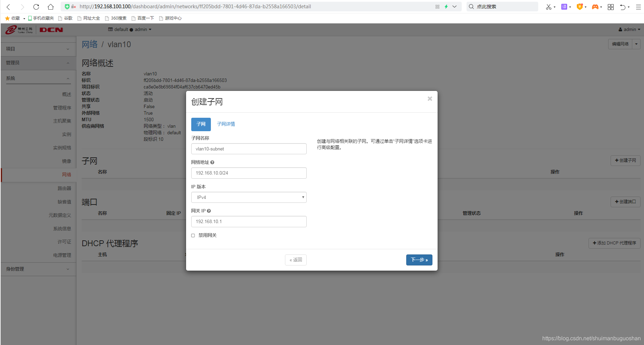Click the 下一步 button
644x345 pixels.
click(x=419, y=260)
